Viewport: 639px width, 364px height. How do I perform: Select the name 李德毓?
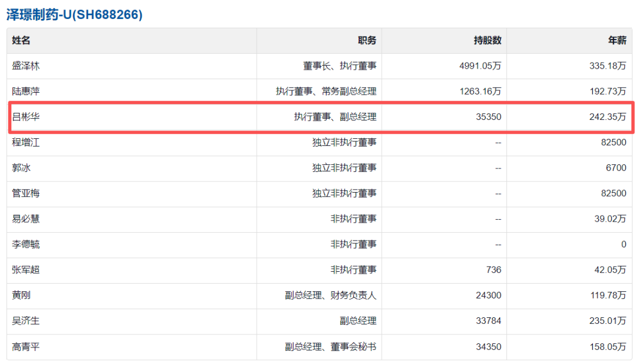26,244
